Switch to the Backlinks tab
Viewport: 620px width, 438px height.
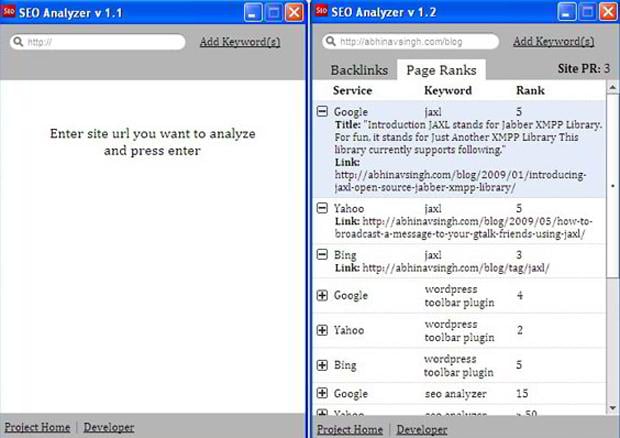tap(359, 71)
